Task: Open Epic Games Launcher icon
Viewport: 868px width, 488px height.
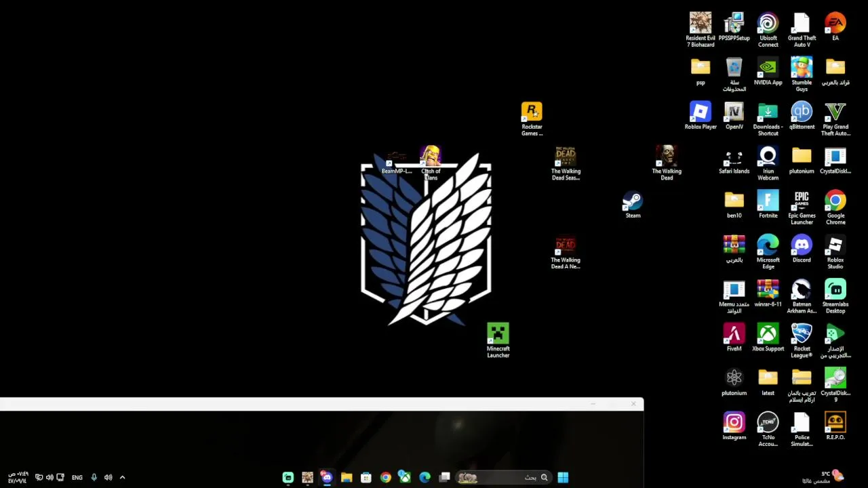Action: click(802, 207)
